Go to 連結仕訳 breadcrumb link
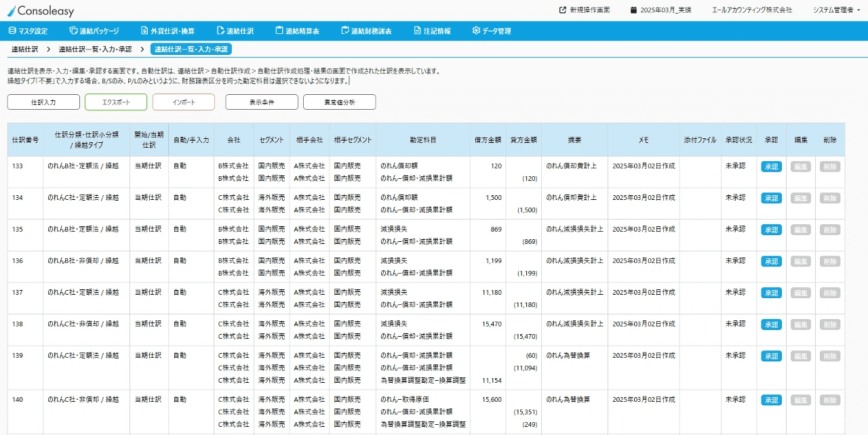Screen dimensions: 868x435 click(24, 49)
